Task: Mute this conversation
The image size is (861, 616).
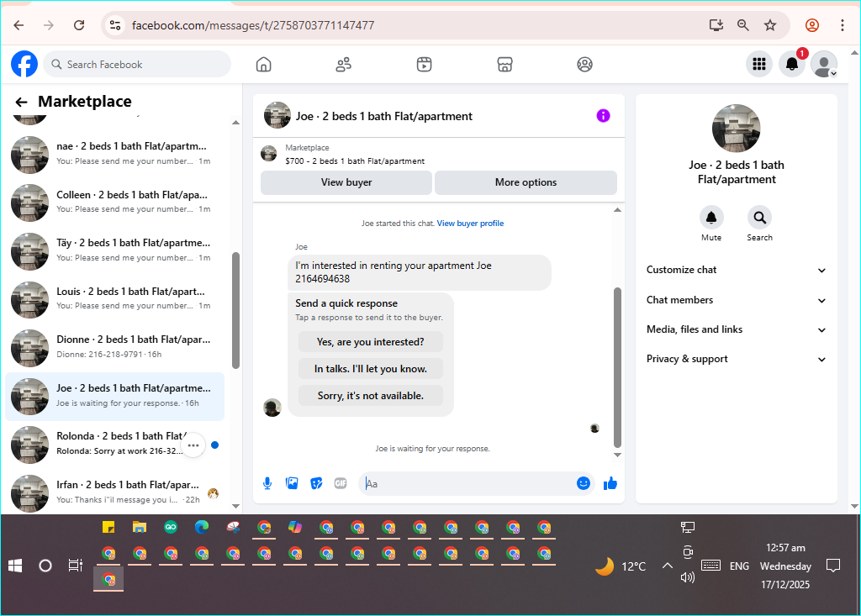Action: pyautogui.click(x=711, y=218)
